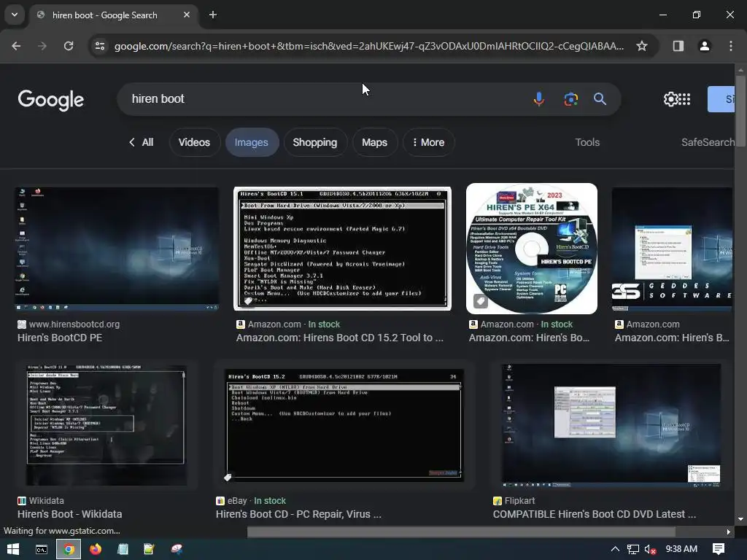Open COMPATIBLE Hiren's Boot CD DVD Flipkart link
747x560 pixels.
coord(594,514)
